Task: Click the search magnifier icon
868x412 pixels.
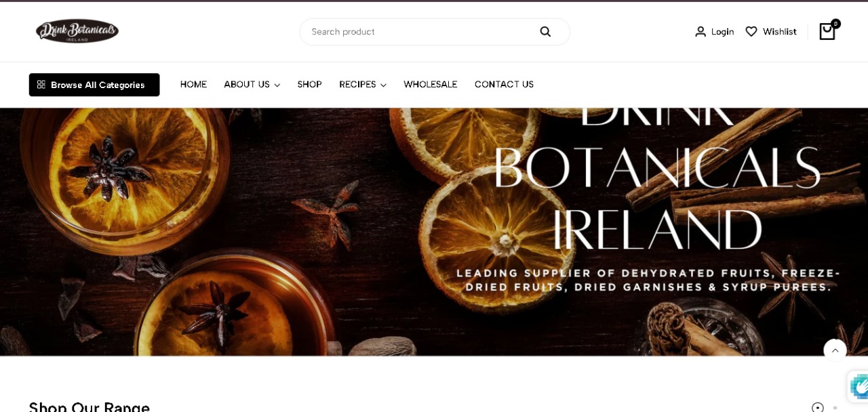Action: coord(545,32)
